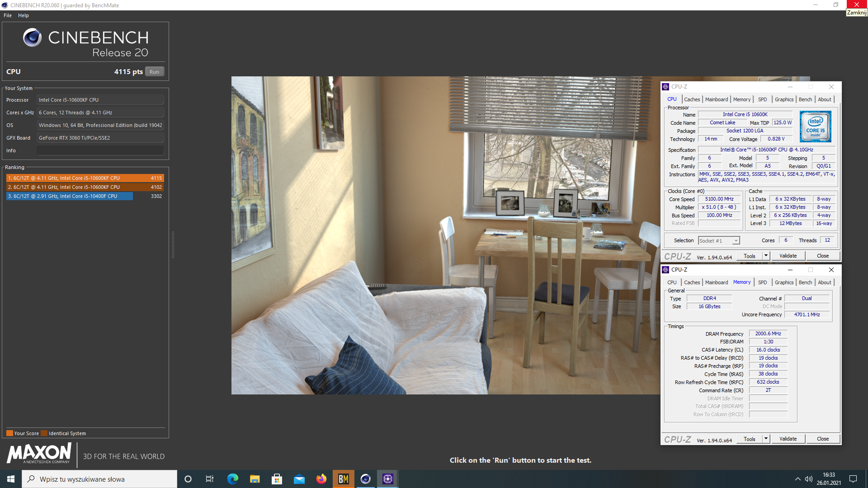Open the Windows Start menu
Viewport: 868px width, 488px height.
pyautogui.click(x=11, y=479)
